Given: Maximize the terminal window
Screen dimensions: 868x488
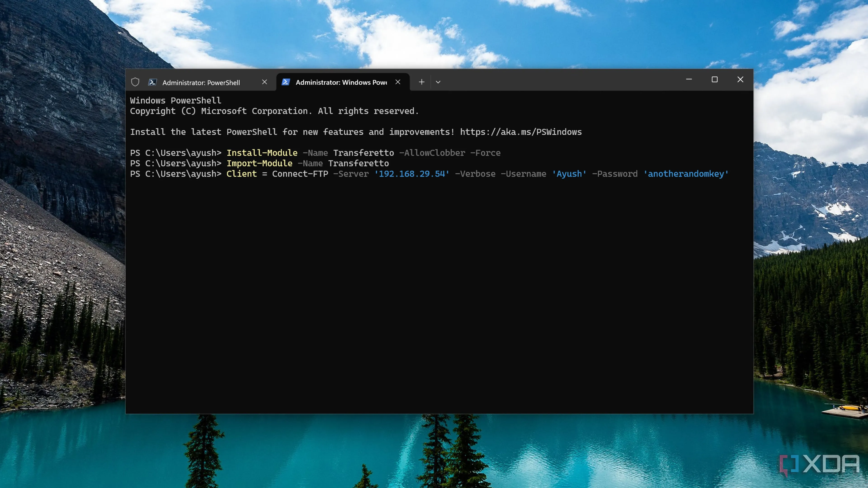Looking at the screenshot, I should coord(715,80).
